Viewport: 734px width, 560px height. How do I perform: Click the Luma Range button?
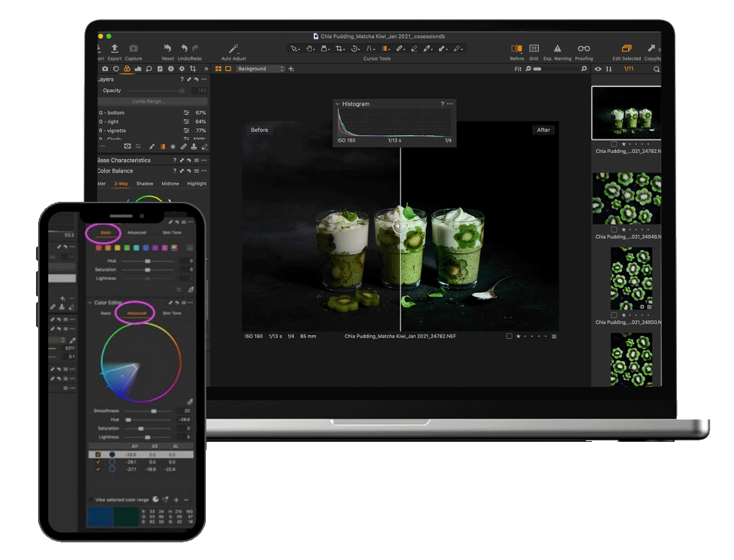click(153, 101)
